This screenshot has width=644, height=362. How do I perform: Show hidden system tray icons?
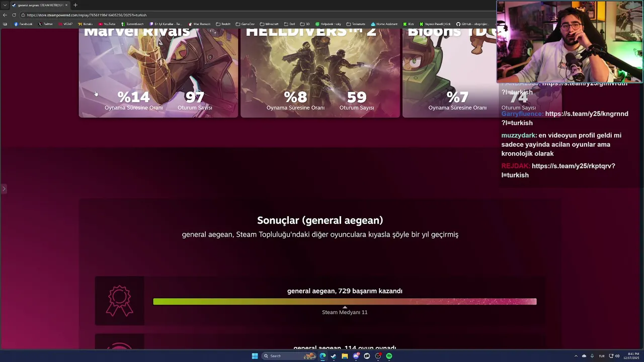576,356
